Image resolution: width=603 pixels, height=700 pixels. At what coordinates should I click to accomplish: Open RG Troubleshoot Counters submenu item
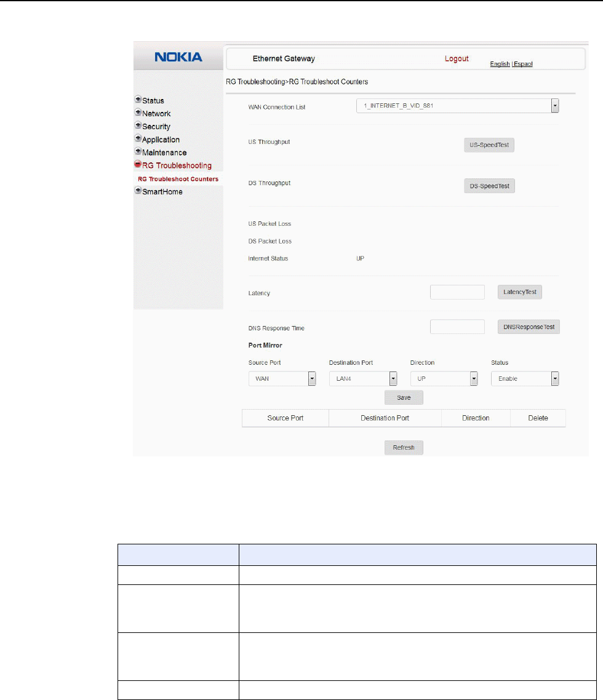click(178, 179)
